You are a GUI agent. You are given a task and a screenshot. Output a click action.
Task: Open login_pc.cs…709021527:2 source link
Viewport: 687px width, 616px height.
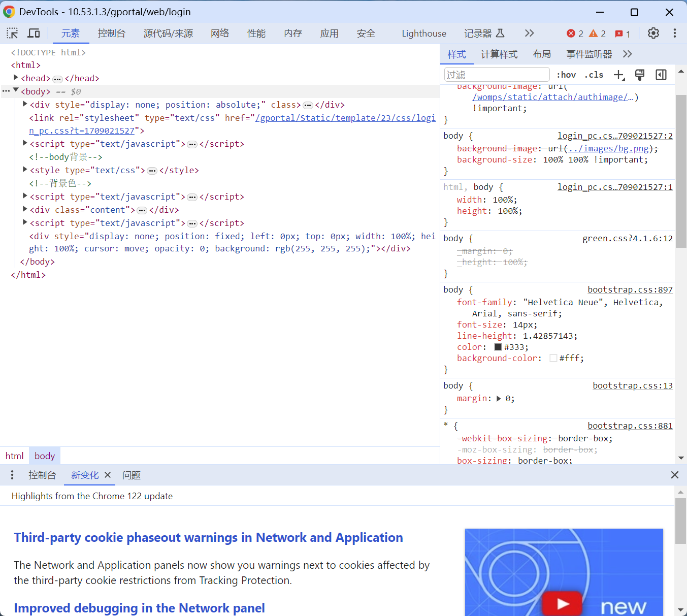pyautogui.click(x=615, y=136)
